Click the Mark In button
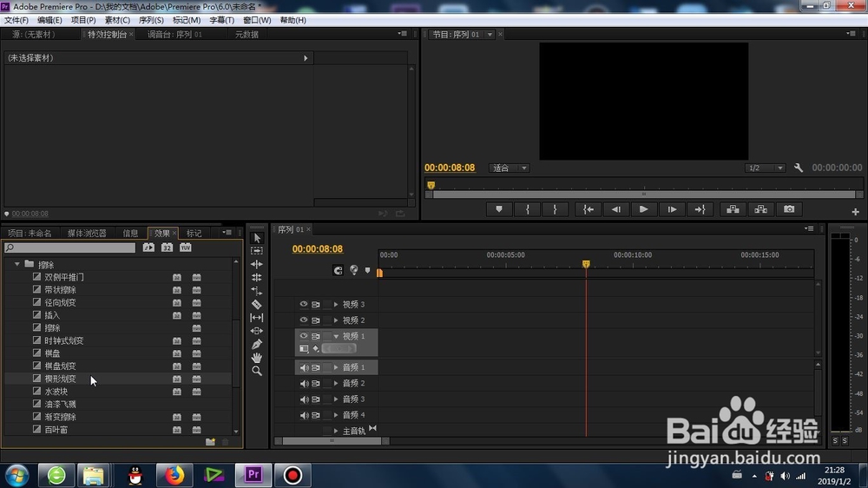Viewport: 868px width, 488px height. click(528, 209)
